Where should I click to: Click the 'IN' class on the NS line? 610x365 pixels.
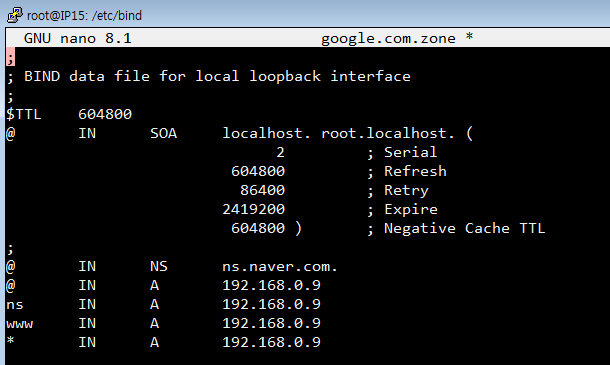[x=87, y=267]
